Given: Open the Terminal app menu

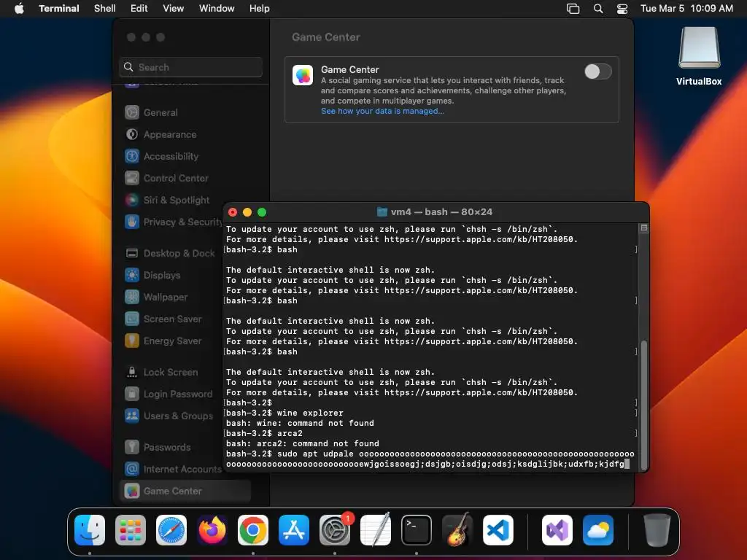Looking at the screenshot, I should click(x=59, y=8).
